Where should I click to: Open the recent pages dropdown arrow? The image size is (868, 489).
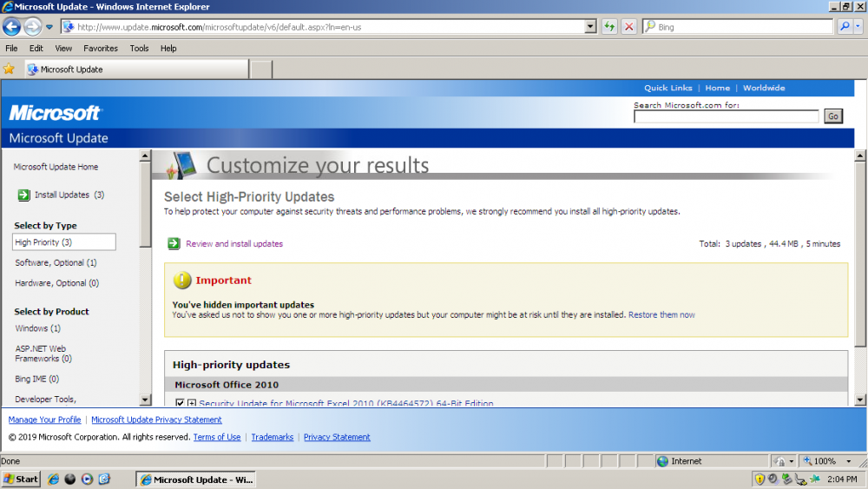click(49, 27)
